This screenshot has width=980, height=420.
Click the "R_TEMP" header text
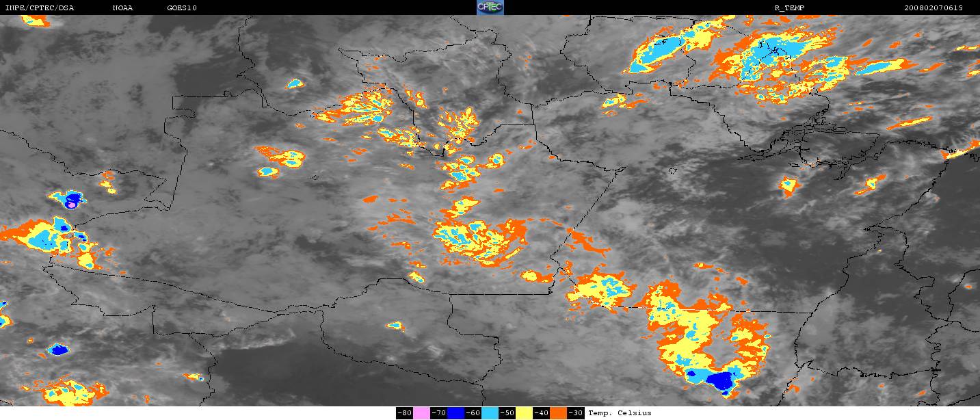coord(789,8)
